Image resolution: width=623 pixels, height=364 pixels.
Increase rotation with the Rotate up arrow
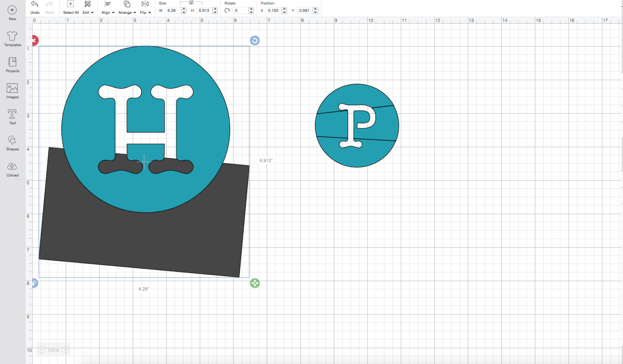[x=251, y=9]
